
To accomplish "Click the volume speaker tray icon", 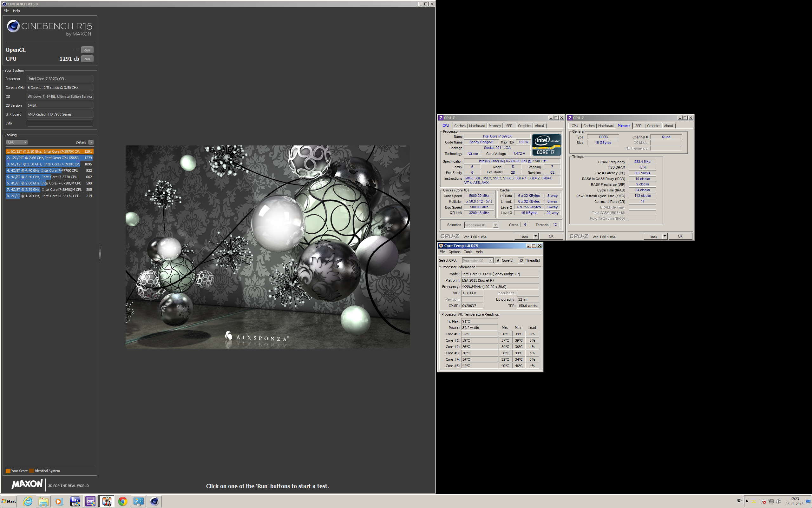I will (778, 501).
